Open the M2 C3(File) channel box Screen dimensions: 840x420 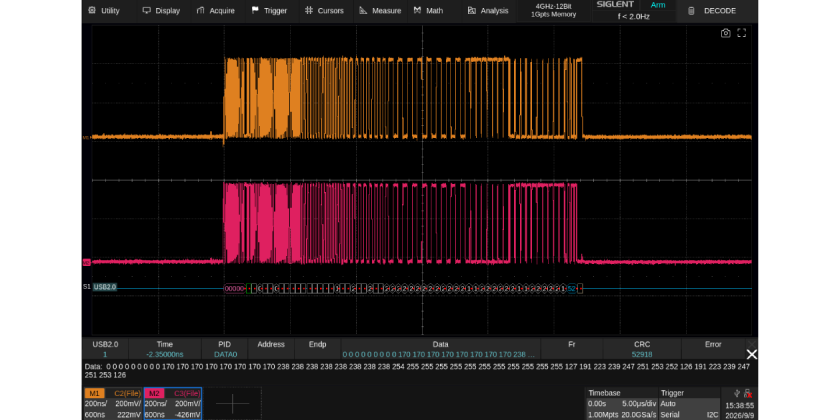(172, 403)
